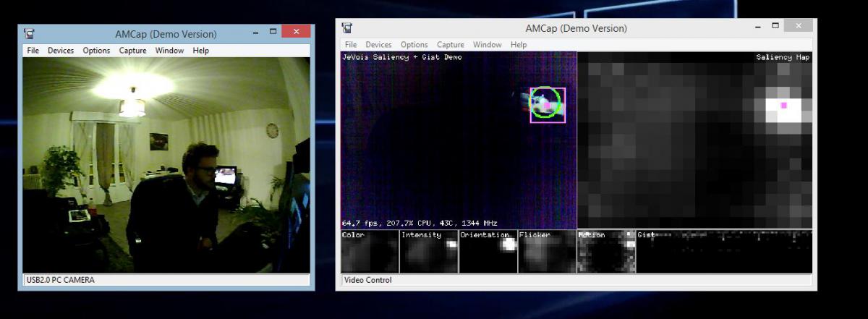Minimize the left AMCap window
This screenshot has width=868, height=319.
click(x=255, y=33)
